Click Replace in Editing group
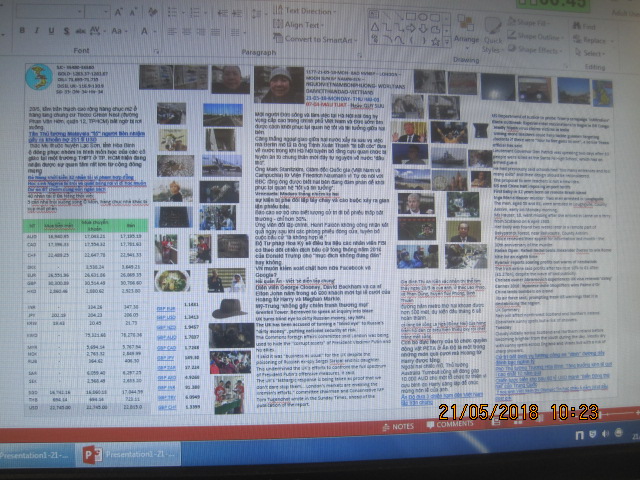This screenshot has width=640, height=480. (x=593, y=40)
